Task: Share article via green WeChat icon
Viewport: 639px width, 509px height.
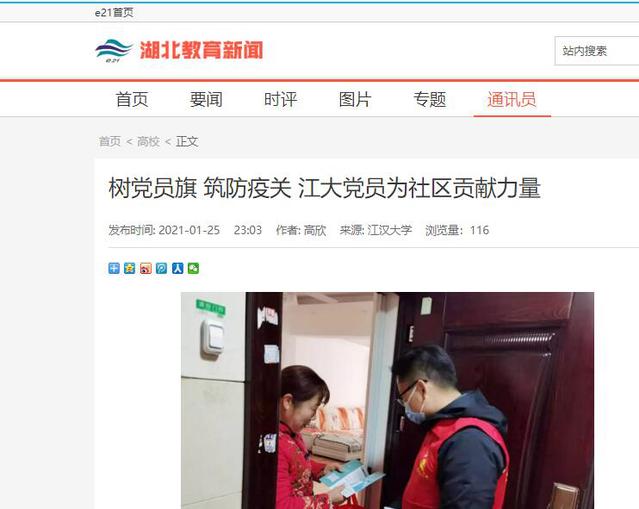Action: click(x=194, y=268)
